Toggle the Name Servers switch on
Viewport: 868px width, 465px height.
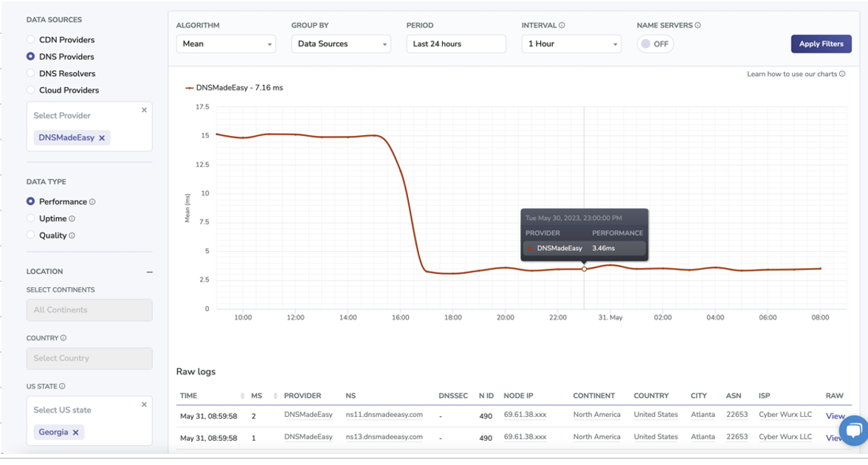click(654, 44)
